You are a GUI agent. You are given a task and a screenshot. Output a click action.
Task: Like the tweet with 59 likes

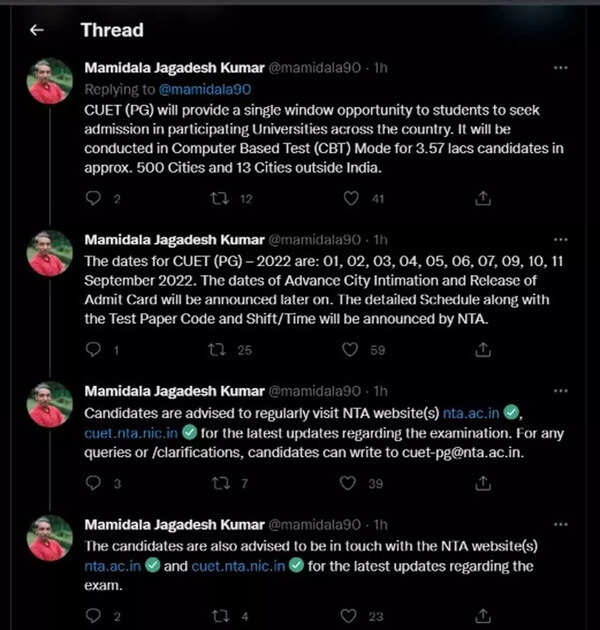(x=348, y=349)
